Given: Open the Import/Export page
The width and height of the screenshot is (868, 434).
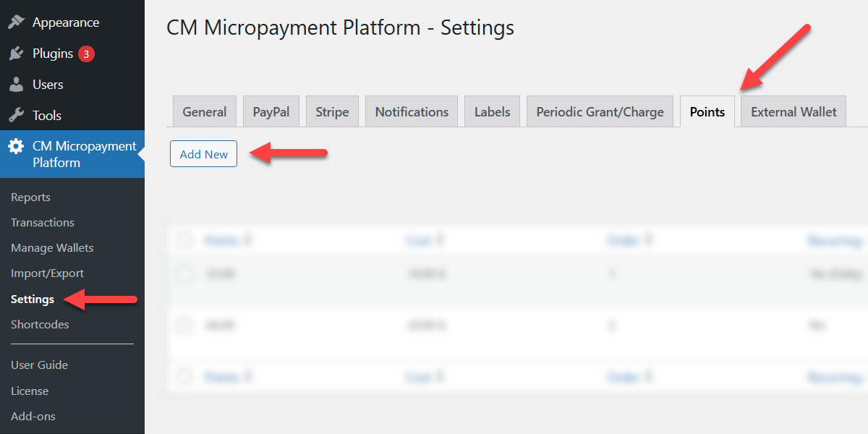Looking at the screenshot, I should [47, 273].
